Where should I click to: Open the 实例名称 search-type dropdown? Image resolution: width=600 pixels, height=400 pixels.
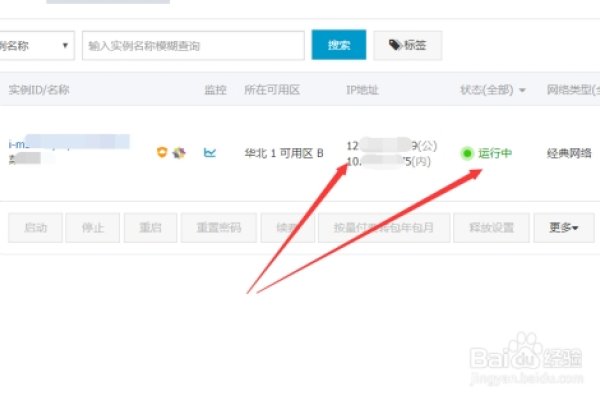tap(36, 46)
